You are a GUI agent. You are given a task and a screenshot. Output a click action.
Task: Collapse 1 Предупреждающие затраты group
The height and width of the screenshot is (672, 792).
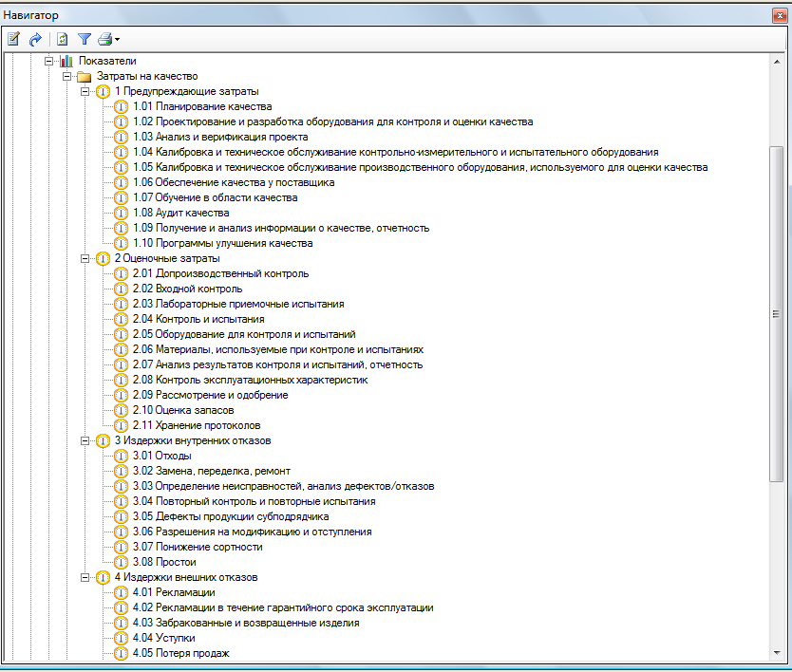pos(85,91)
